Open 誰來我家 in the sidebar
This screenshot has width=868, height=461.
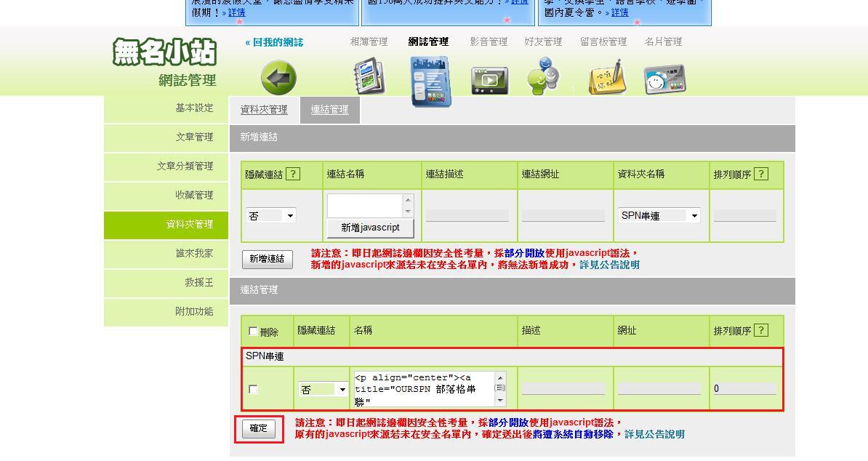pos(166,254)
